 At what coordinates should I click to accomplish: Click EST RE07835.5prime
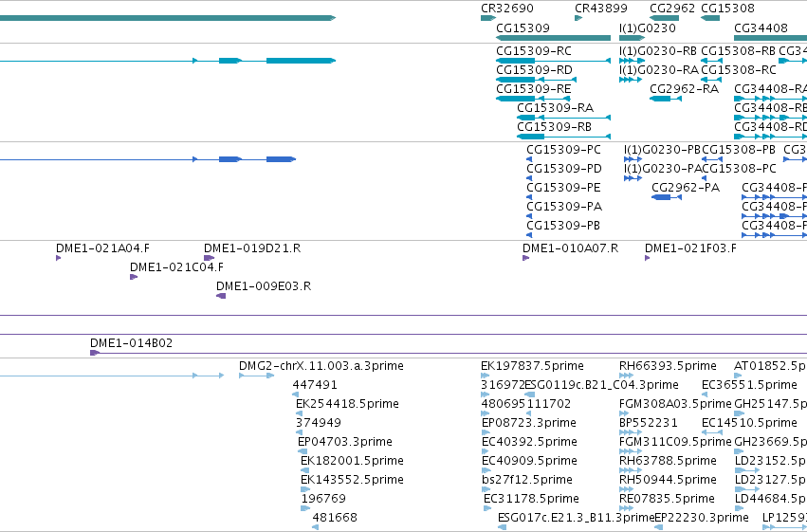click(627, 509)
